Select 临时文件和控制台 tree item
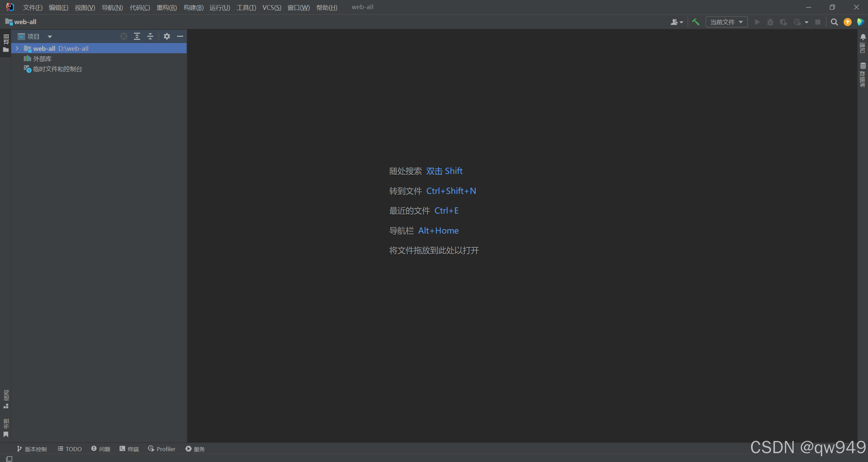868x462 pixels. [x=57, y=69]
